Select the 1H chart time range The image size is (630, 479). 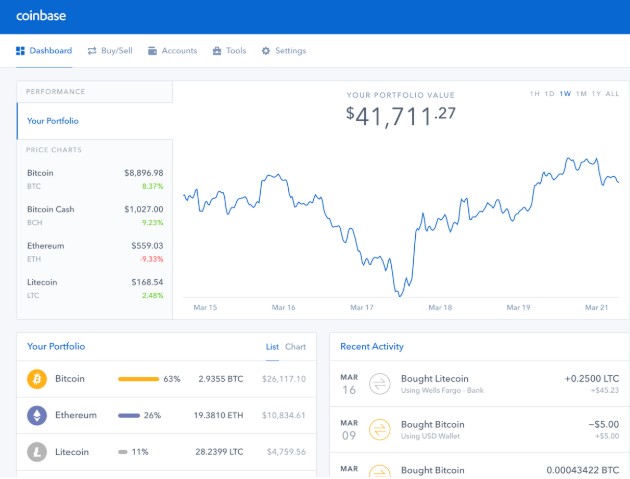click(535, 94)
